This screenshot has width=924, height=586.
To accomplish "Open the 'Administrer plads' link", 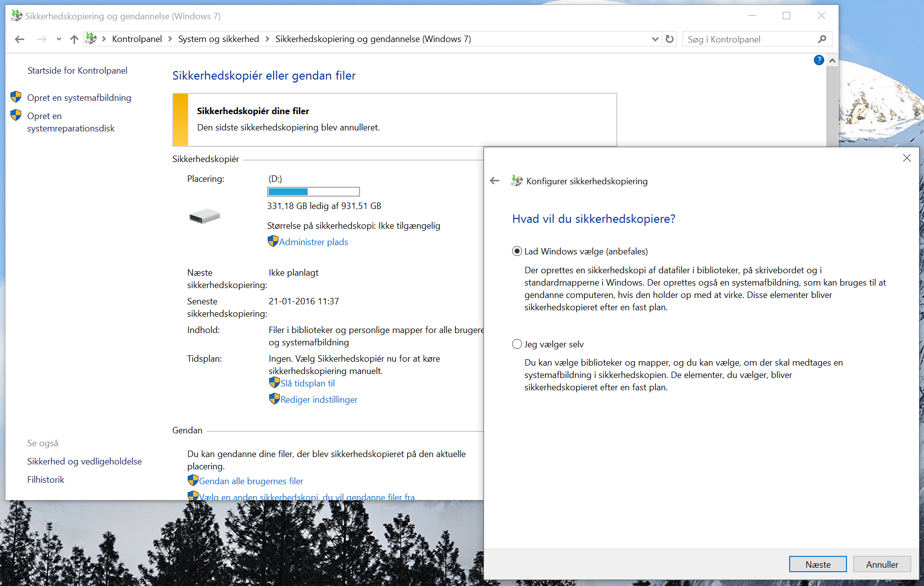I will pyautogui.click(x=313, y=242).
